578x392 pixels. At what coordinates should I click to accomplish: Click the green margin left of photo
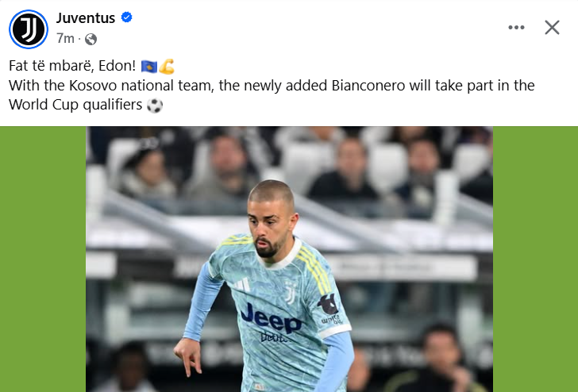tap(43, 259)
